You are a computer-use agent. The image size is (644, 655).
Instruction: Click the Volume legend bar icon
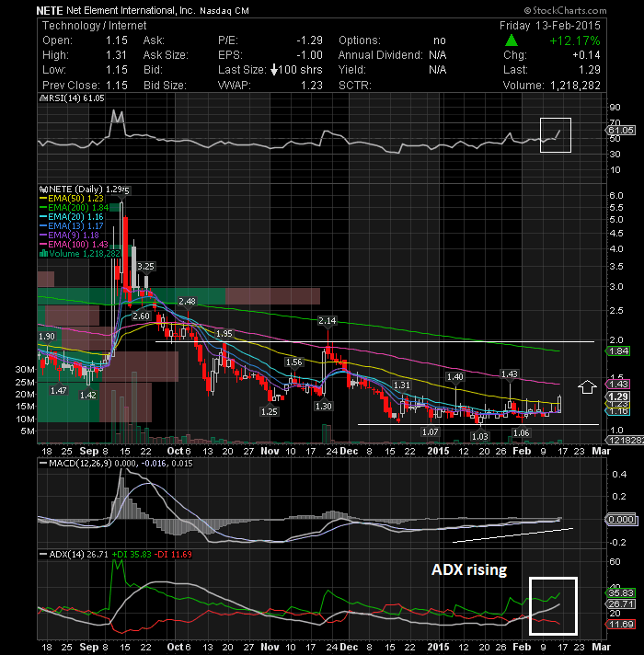[x=43, y=254]
